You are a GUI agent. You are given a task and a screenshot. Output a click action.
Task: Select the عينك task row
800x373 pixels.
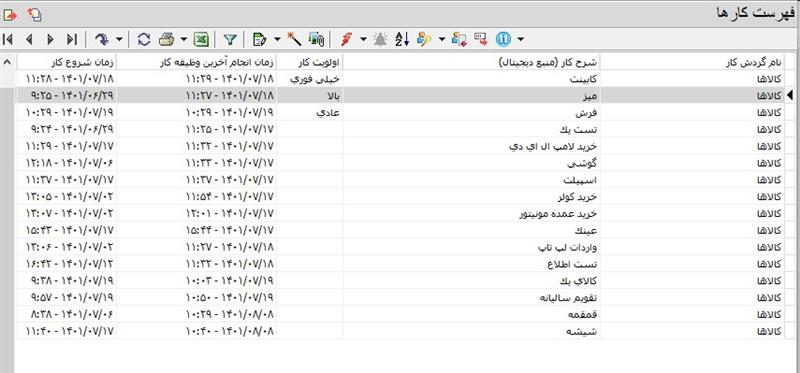click(400, 230)
